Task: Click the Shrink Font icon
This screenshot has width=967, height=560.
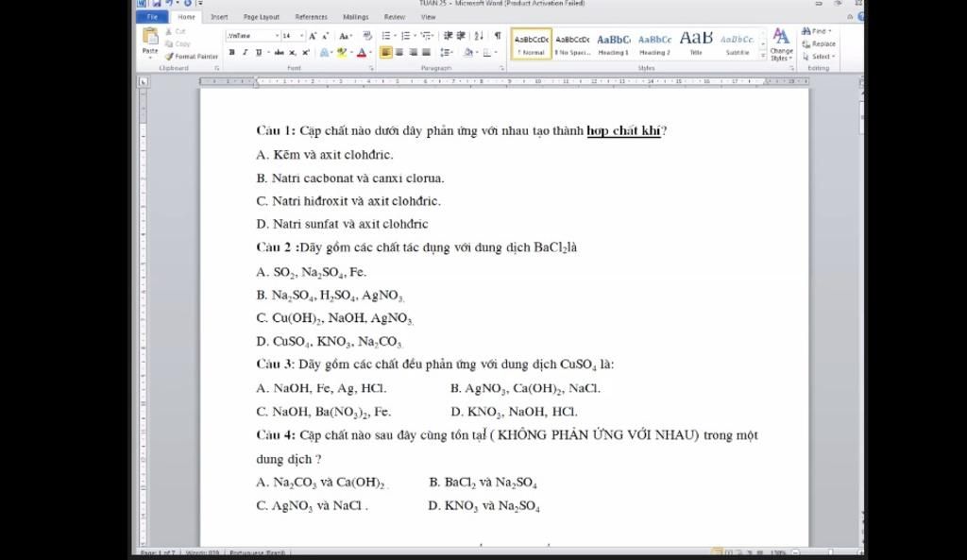Action: 326,36
